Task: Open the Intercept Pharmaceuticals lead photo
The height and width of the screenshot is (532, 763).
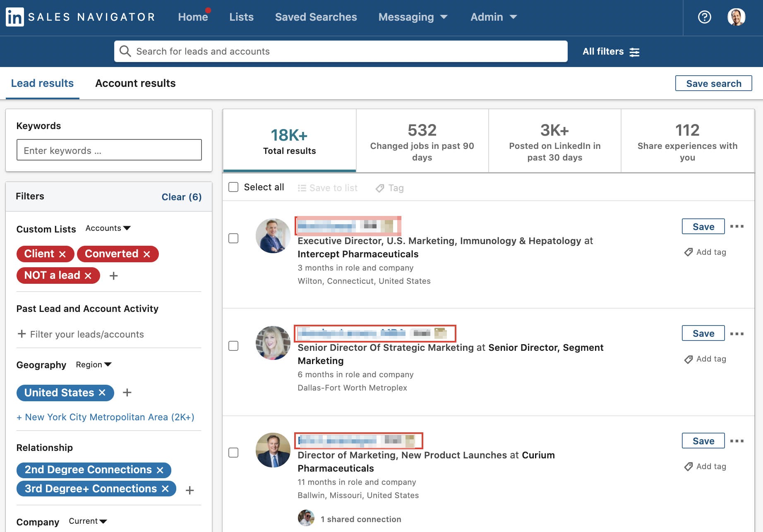Action: tap(273, 236)
